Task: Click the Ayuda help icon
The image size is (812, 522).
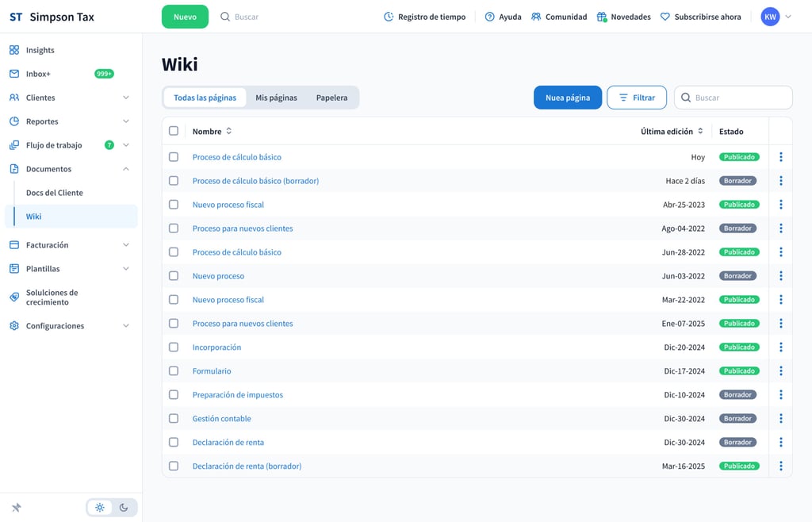Action: coord(489,17)
